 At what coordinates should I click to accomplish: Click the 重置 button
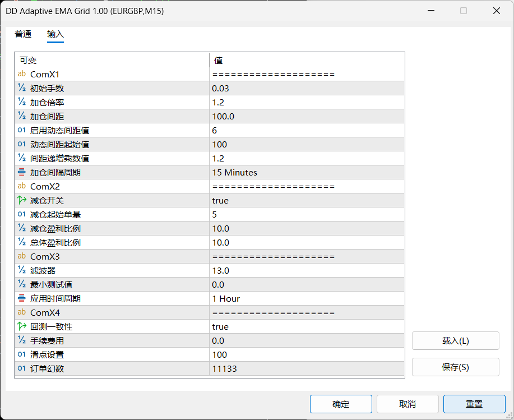[x=474, y=404]
